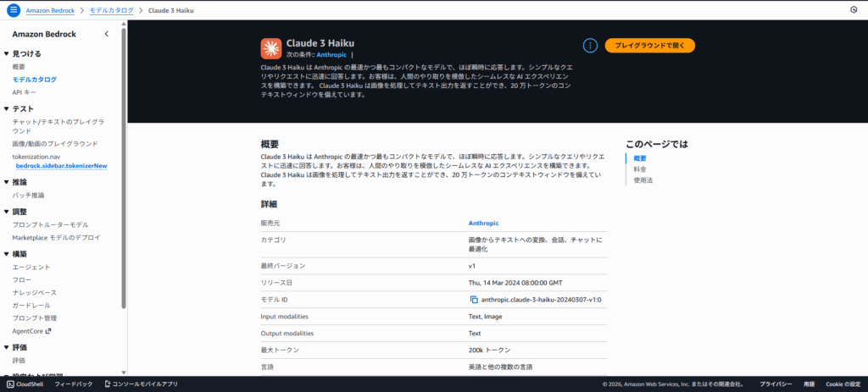Open チャット/テキストのプレイグラウンド
The image size is (868, 392).
(x=58, y=126)
